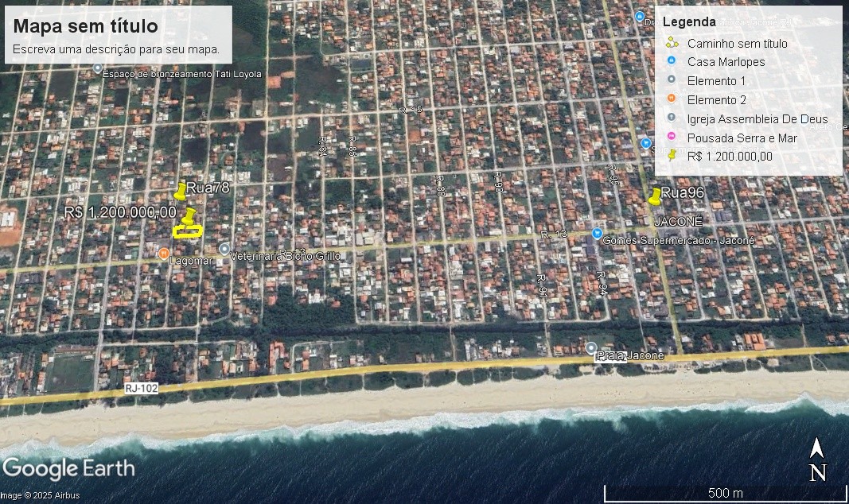Click the 'Lagomar' label text

pyautogui.click(x=191, y=261)
